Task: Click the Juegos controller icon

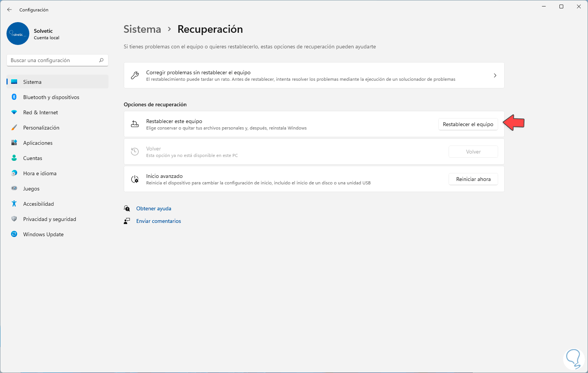Action: tap(14, 189)
